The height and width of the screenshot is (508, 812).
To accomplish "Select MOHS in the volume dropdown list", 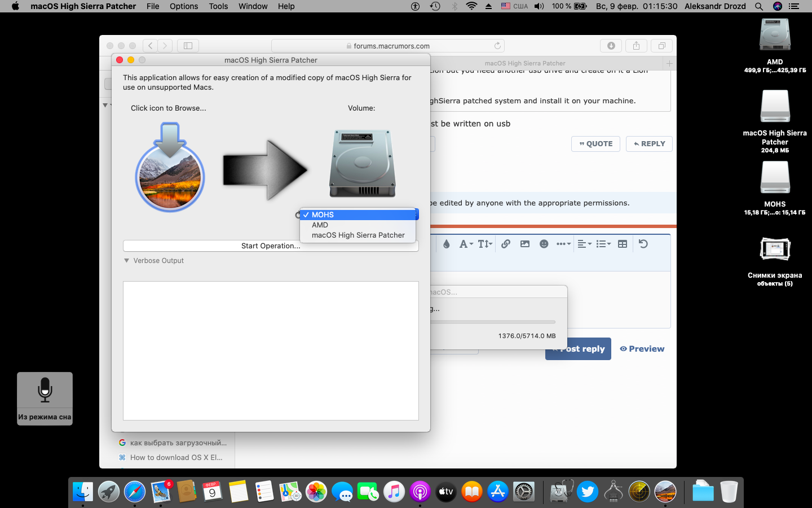I will tap(359, 214).
